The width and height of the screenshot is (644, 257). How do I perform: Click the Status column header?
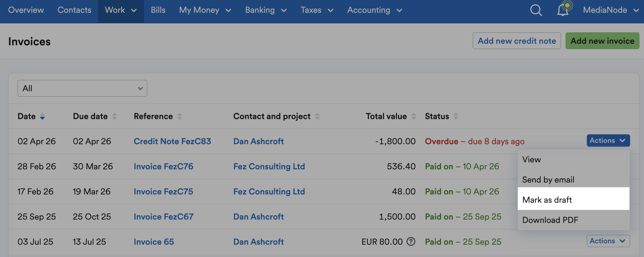pos(437,116)
